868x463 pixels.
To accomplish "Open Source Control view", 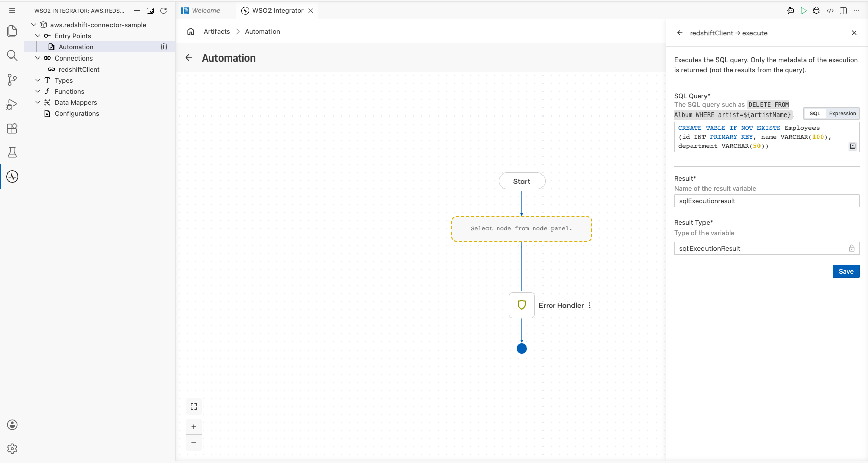I will pyautogui.click(x=12, y=80).
